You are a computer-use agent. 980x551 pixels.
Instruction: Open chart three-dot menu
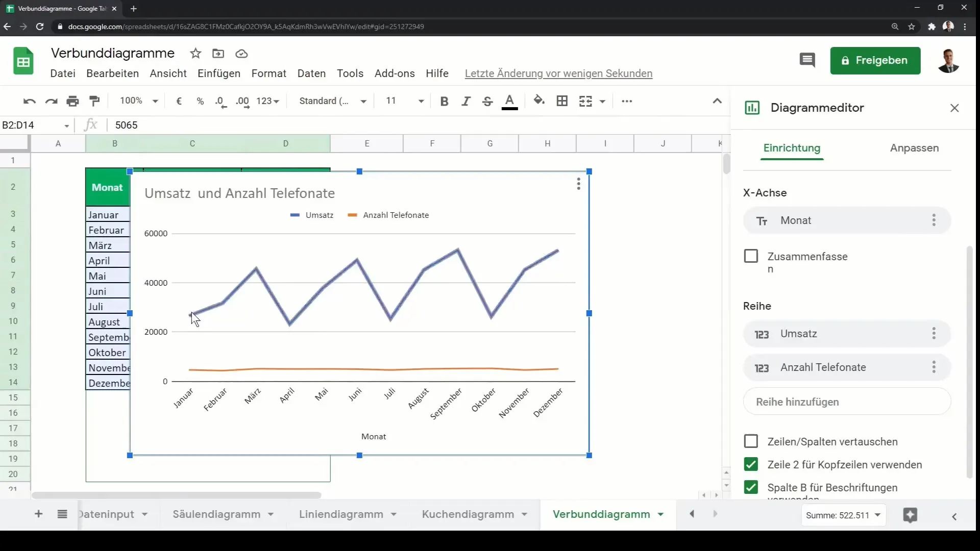pyautogui.click(x=578, y=184)
